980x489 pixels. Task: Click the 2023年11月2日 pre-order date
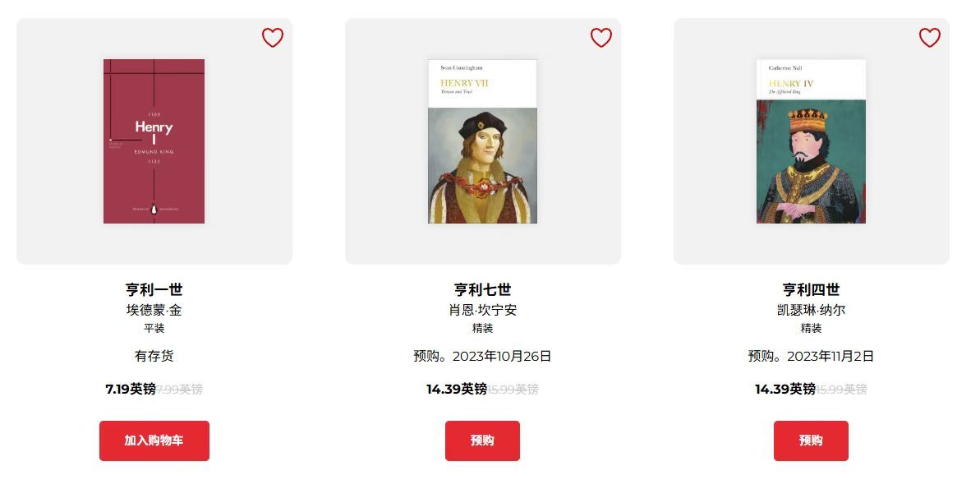[830, 357]
